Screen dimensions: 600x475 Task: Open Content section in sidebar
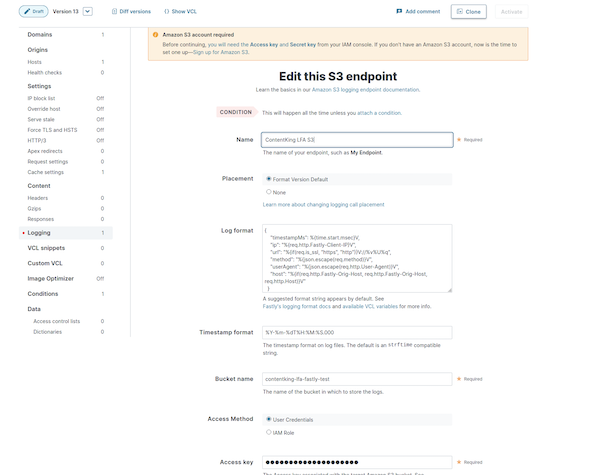coord(39,186)
